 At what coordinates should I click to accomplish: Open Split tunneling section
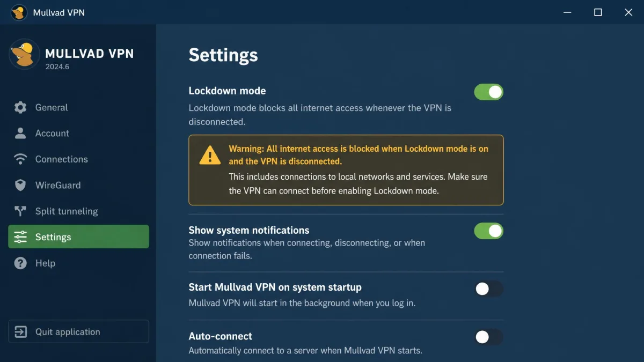click(x=78, y=211)
